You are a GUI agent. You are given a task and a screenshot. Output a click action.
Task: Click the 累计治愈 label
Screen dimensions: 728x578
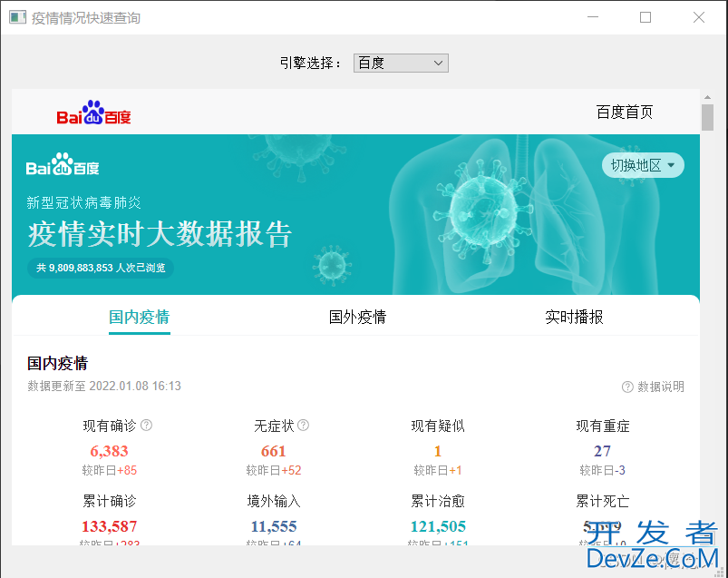coord(438,501)
